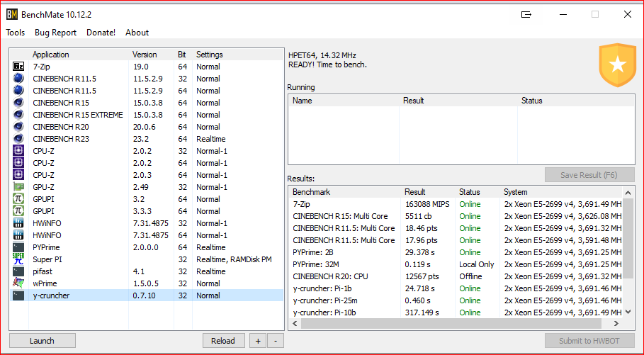Click the results horizontal scroll left arrow
This screenshot has height=355, width=644.
coord(295,324)
